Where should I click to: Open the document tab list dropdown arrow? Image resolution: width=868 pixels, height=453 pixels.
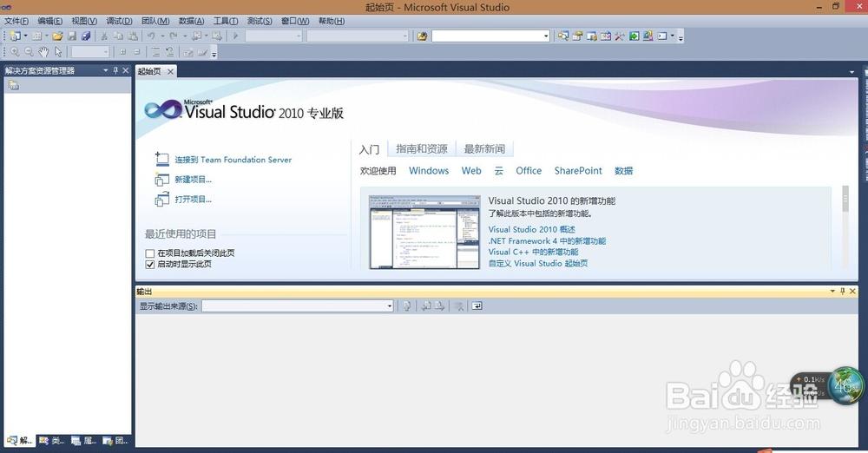click(x=852, y=72)
